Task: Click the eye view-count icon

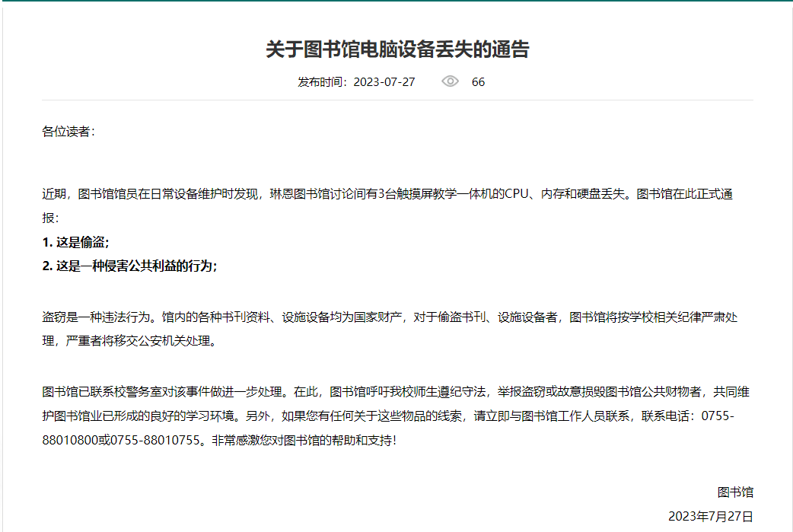Action: pyautogui.click(x=450, y=81)
